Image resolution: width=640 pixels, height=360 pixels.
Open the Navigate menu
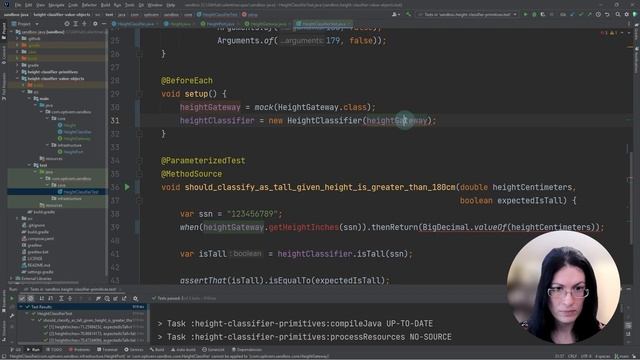(56, 5)
